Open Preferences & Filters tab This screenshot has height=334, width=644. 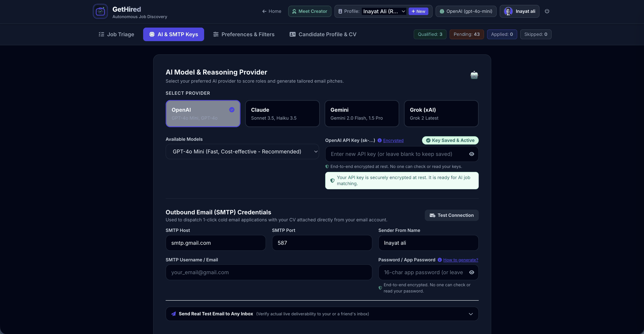point(244,34)
